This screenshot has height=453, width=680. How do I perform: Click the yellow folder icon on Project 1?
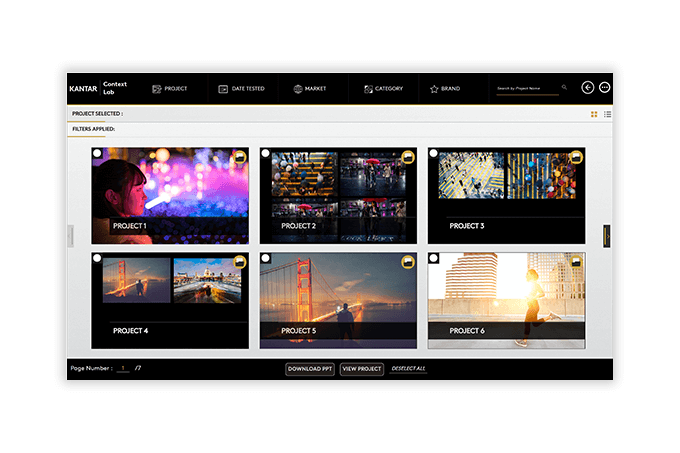240,157
